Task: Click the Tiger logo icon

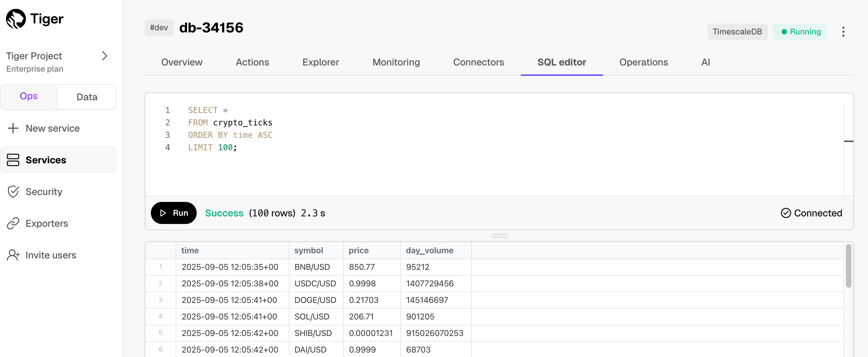Action: tap(16, 19)
